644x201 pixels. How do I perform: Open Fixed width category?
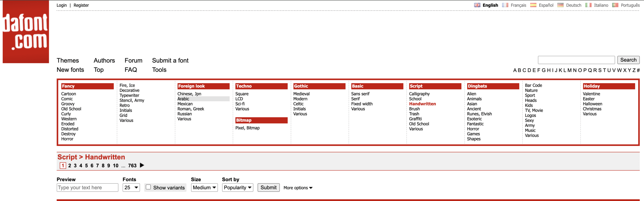[x=362, y=104]
